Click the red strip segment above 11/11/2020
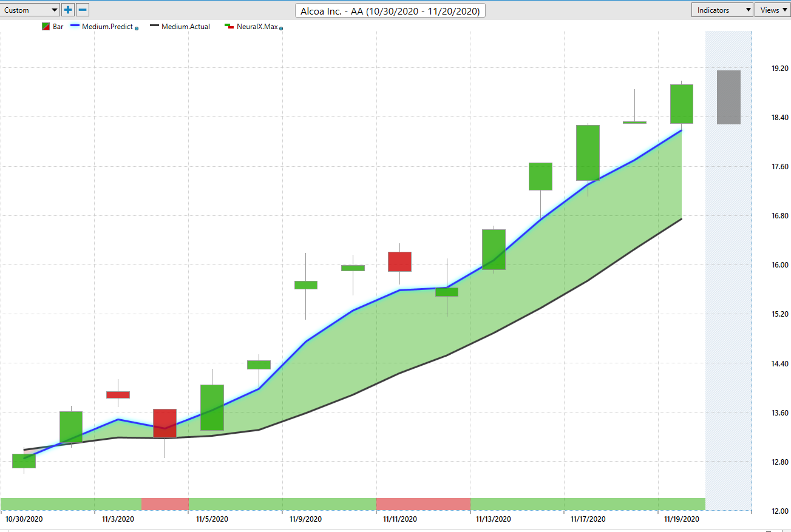The width and height of the screenshot is (791, 532). 423,503
